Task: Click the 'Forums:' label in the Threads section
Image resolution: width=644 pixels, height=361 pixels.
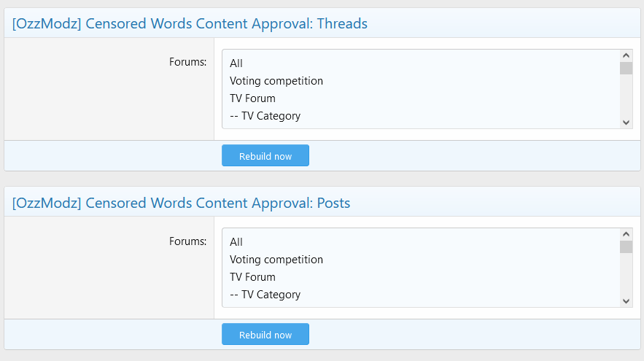Action: tap(187, 62)
